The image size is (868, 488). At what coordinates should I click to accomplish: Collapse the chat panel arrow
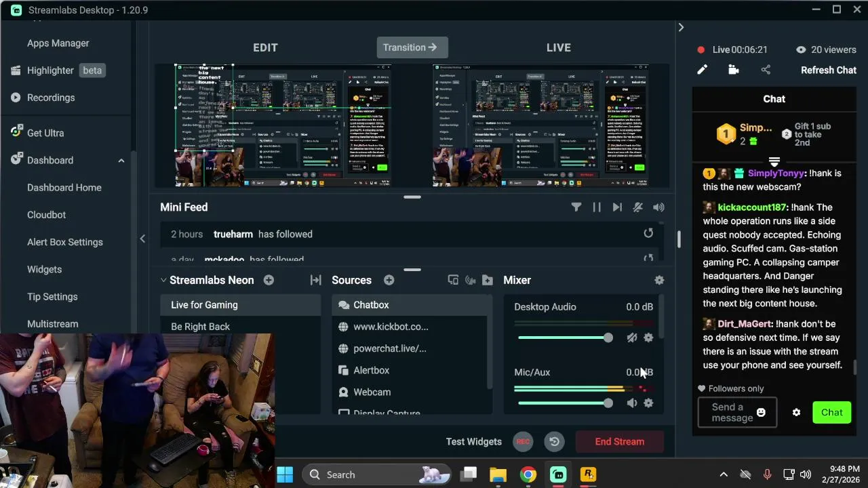point(681,28)
